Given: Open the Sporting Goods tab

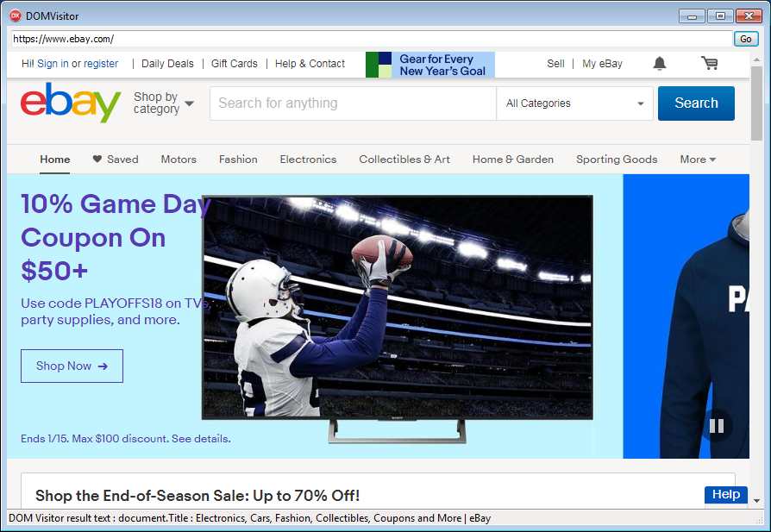Looking at the screenshot, I should (617, 160).
